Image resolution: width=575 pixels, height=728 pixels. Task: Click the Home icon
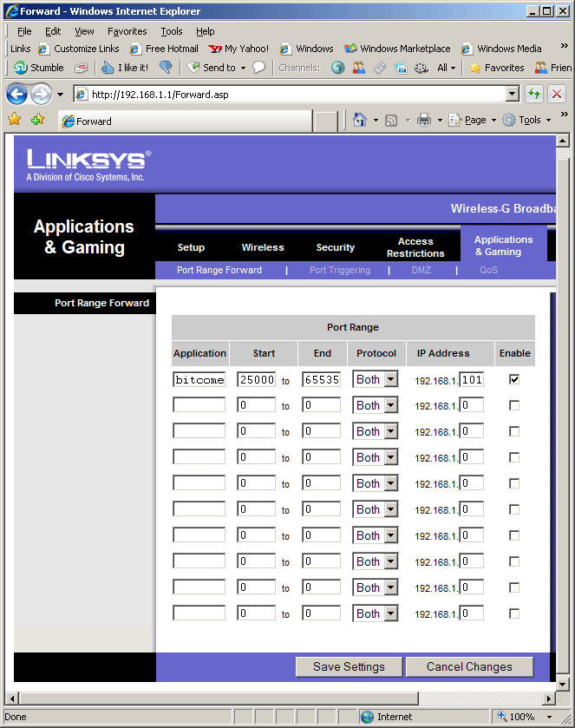point(360,121)
